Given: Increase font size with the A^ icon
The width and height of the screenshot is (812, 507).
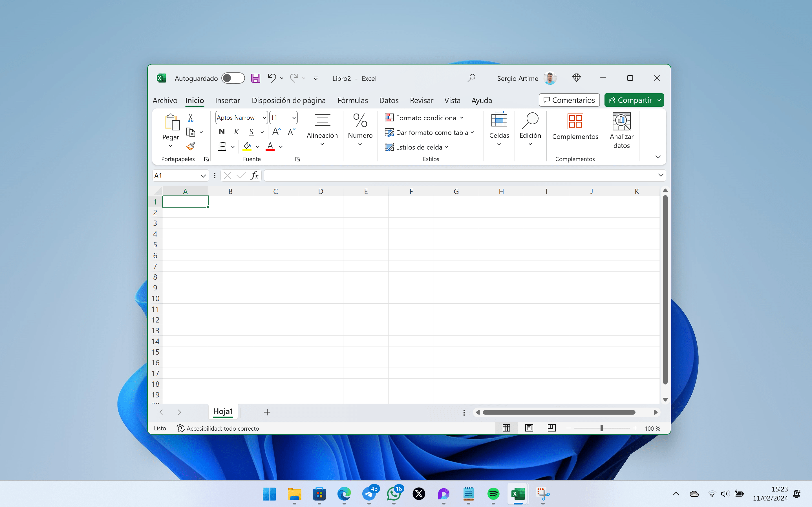Looking at the screenshot, I should (276, 131).
